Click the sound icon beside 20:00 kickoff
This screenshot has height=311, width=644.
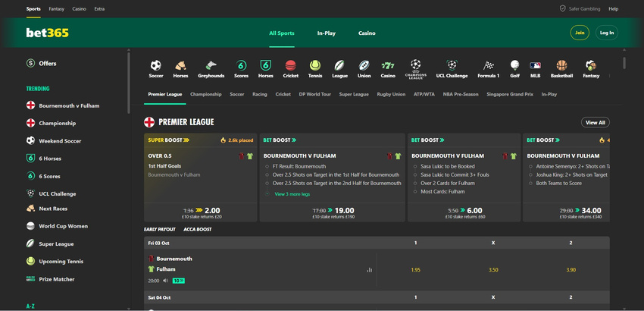[x=165, y=281]
